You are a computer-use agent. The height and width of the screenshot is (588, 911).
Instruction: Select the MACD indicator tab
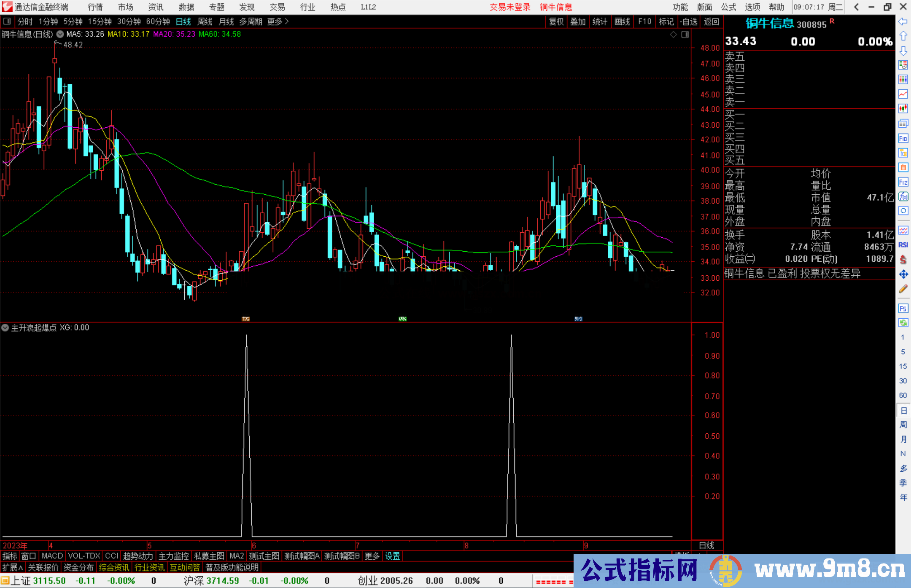click(52, 556)
